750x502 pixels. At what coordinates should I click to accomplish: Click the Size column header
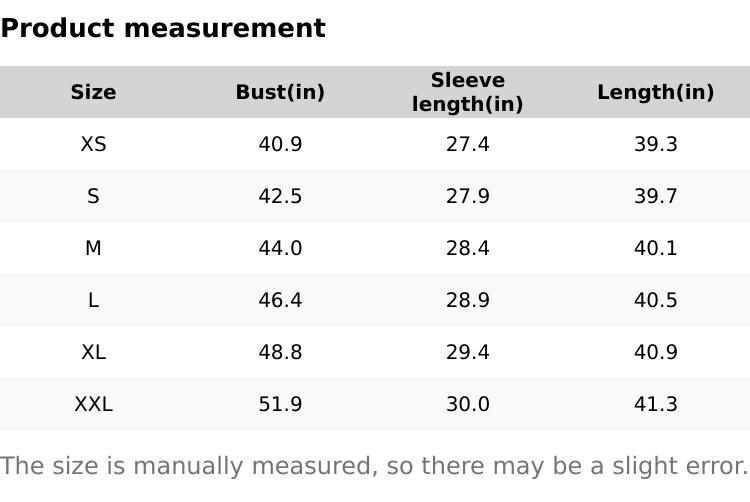click(x=93, y=92)
